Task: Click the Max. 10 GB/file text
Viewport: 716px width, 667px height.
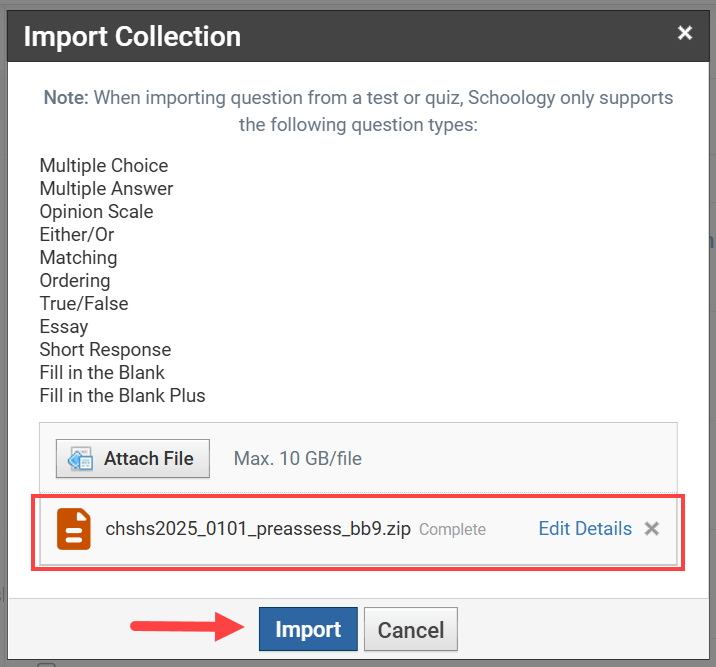Action: pos(298,459)
